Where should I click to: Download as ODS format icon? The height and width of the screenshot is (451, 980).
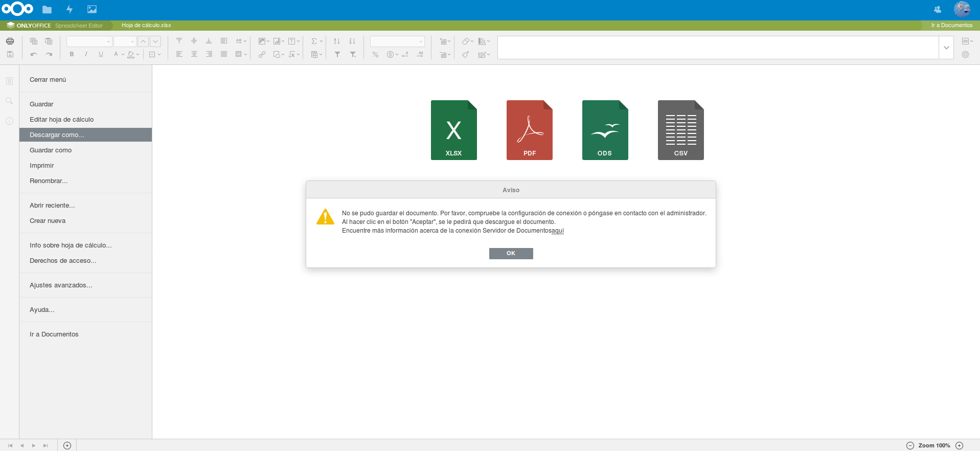point(605,130)
